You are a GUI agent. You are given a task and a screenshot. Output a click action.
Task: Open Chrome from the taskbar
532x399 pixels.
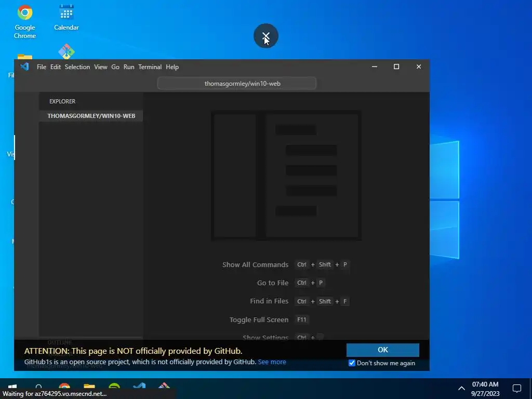[64, 386]
